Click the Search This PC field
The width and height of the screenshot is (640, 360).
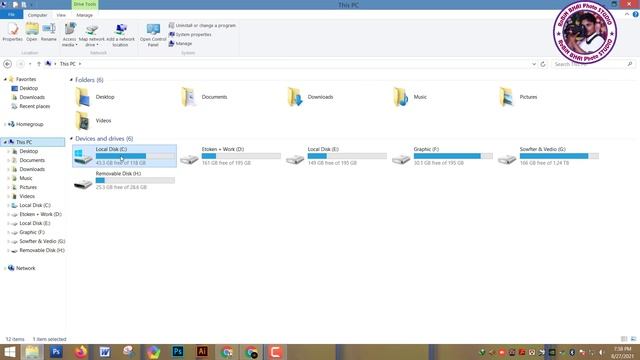593,64
